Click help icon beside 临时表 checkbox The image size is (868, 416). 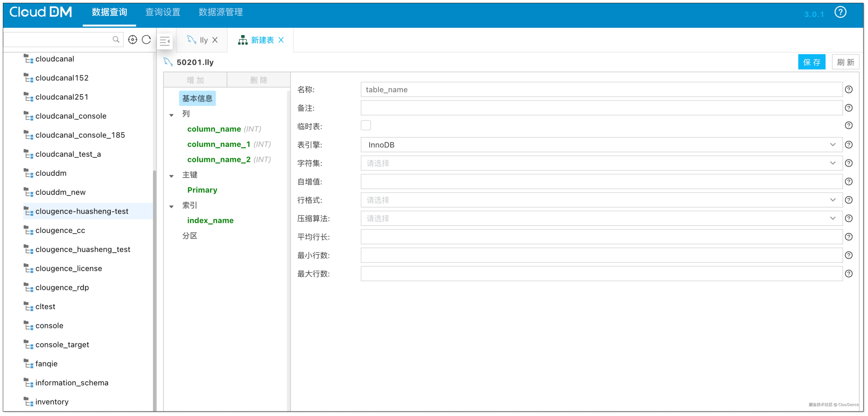(x=848, y=126)
